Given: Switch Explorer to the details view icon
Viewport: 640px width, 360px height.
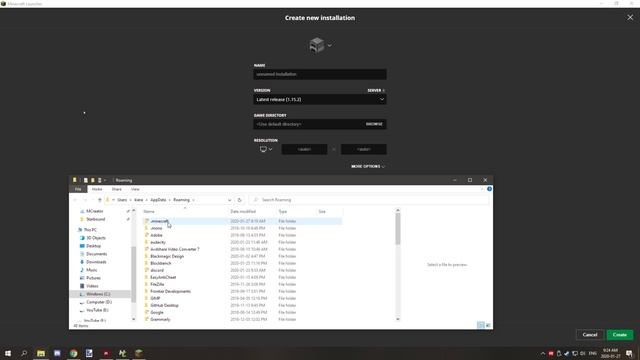Looking at the screenshot, I should pos(480,325).
